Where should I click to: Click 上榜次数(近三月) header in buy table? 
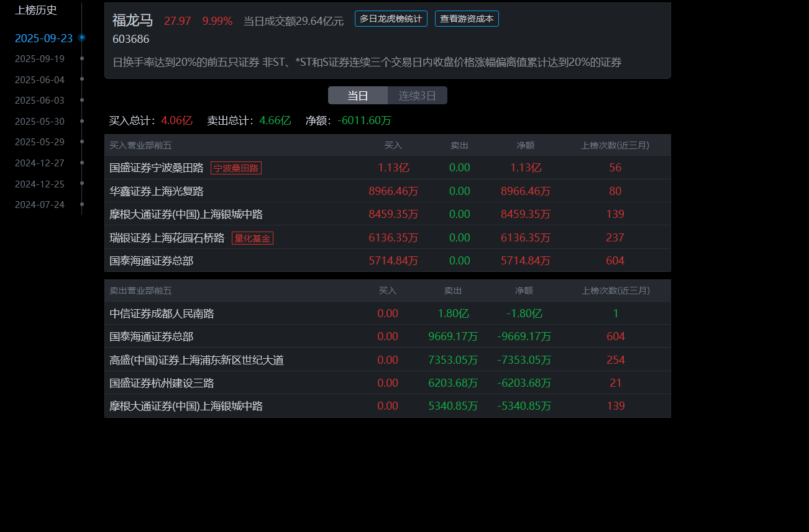pyautogui.click(x=615, y=145)
